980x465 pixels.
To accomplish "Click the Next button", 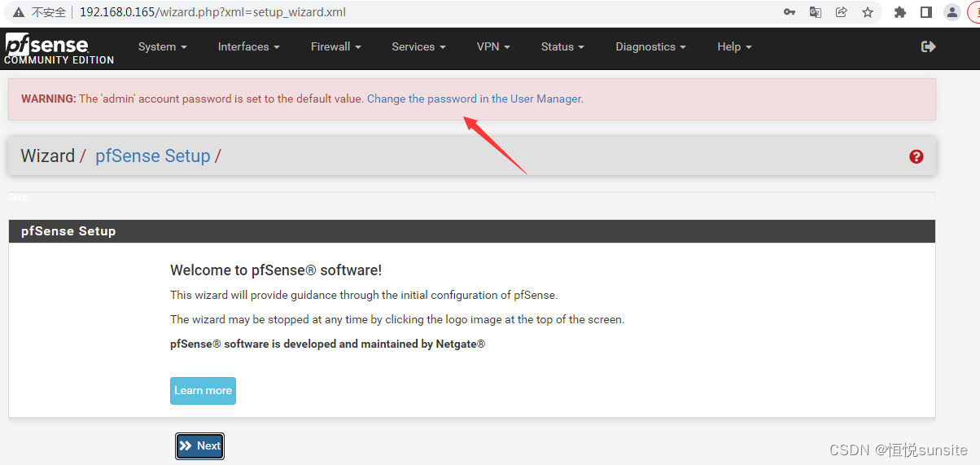I will [199, 445].
